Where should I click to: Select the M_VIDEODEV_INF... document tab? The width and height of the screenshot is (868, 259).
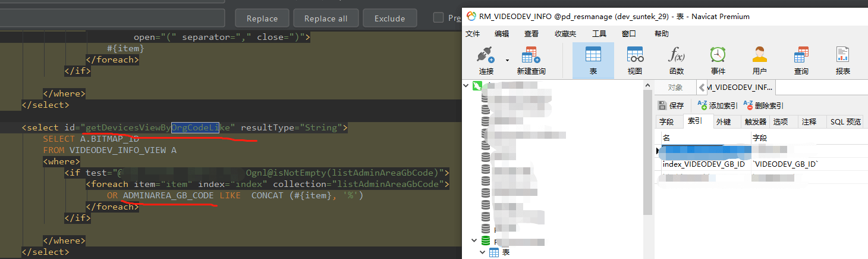click(740, 88)
